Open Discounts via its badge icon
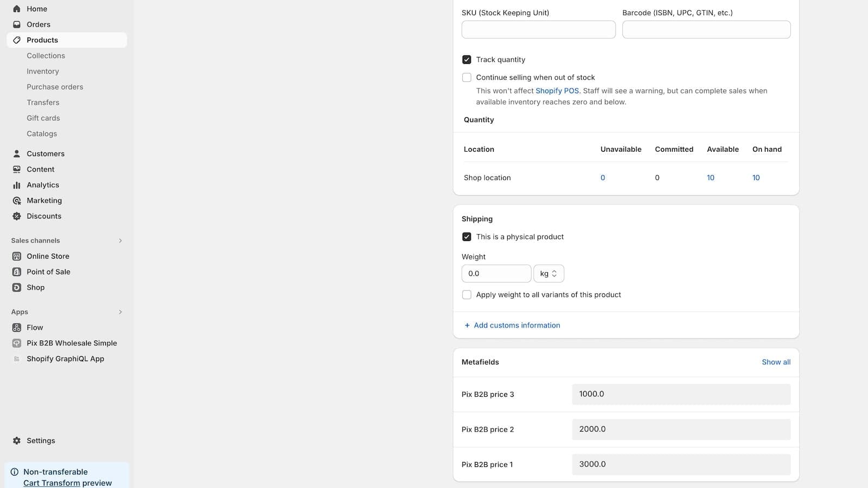This screenshot has height=488, width=868. tap(17, 216)
